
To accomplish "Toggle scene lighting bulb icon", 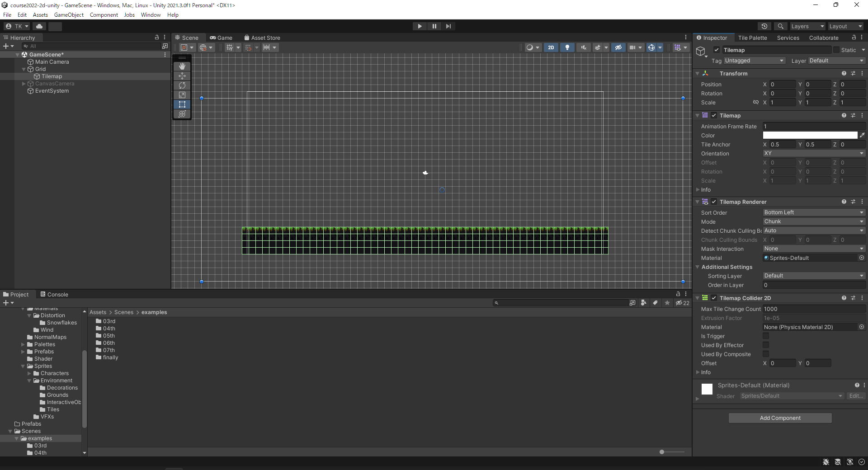I will click(567, 47).
